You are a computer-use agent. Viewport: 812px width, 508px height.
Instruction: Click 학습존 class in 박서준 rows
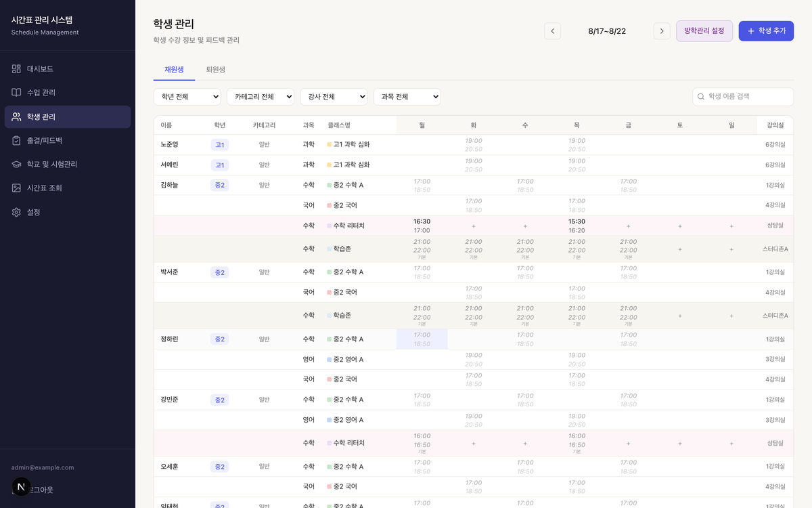tap(339, 316)
